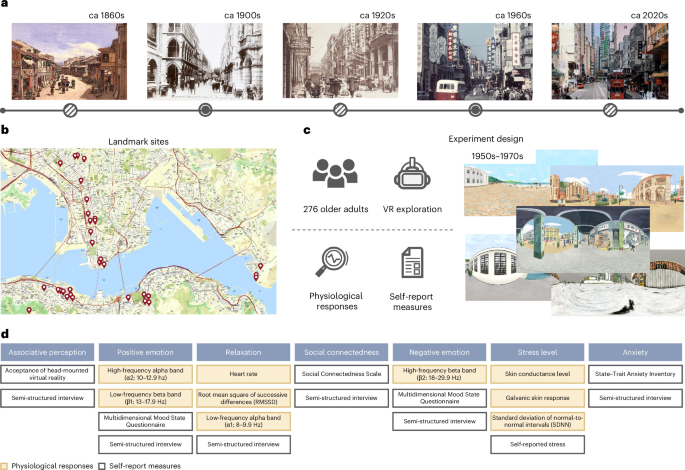Click Semi-structured interview under Relaxation
The height and width of the screenshot is (470, 685).
click(243, 444)
